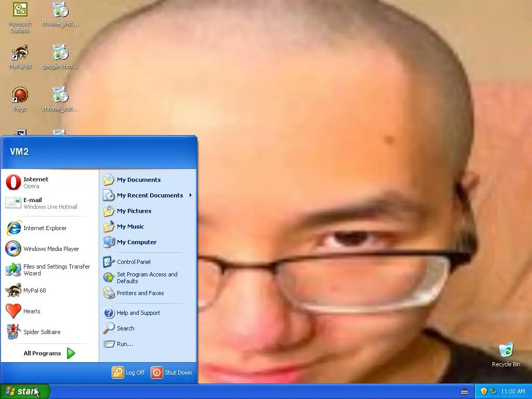Click the Start button on taskbar
Screen dimensions: 532x399
(x=25, y=391)
